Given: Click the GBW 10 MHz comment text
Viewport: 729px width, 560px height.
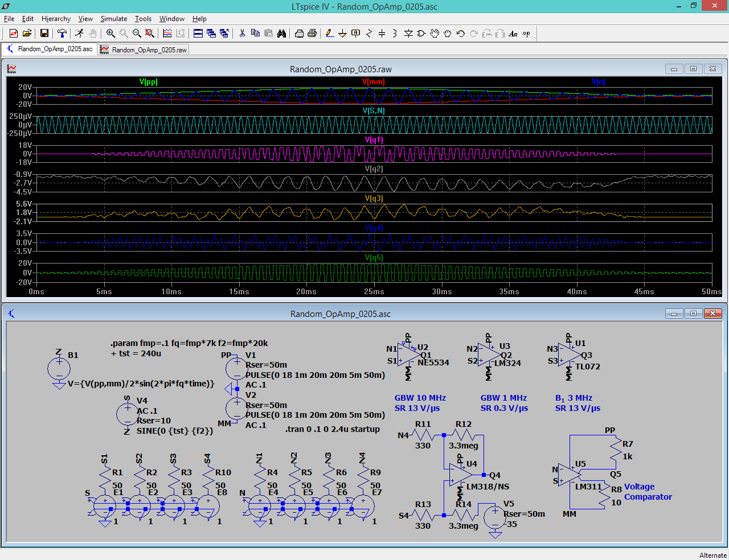Looking at the screenshot, I should pos(420,398).
